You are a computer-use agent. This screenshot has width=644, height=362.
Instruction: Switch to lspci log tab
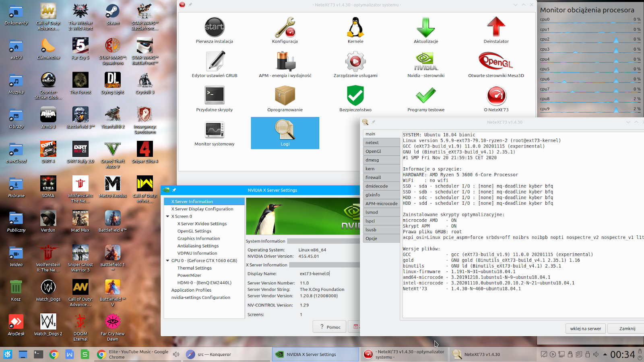pyautogui.click(x=381, y=221)
